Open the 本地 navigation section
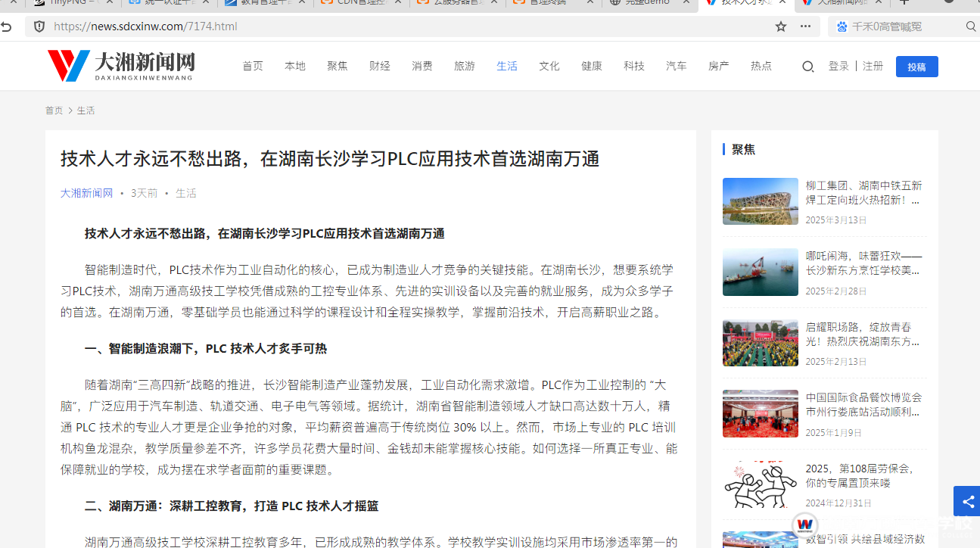 [x=295, y=67]
